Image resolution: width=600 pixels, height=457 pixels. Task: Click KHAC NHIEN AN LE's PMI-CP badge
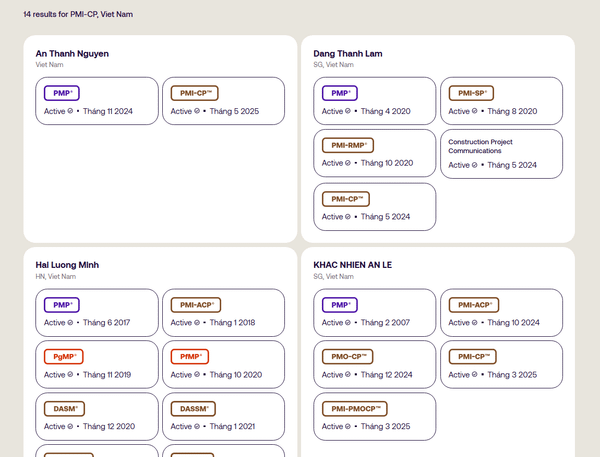click(x=472, y=357)
